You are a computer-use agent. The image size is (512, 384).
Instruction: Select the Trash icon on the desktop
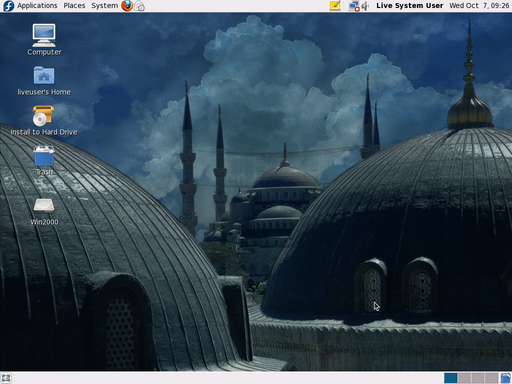[44, 161]
